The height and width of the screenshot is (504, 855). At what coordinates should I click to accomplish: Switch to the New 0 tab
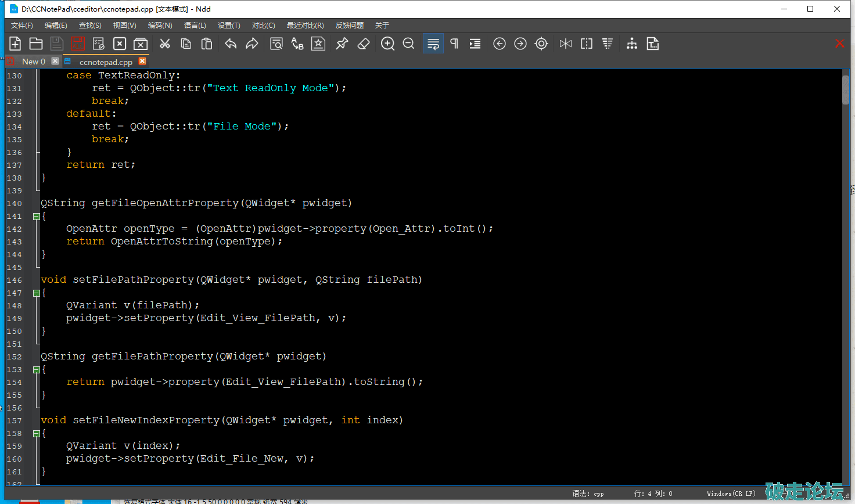33,62
